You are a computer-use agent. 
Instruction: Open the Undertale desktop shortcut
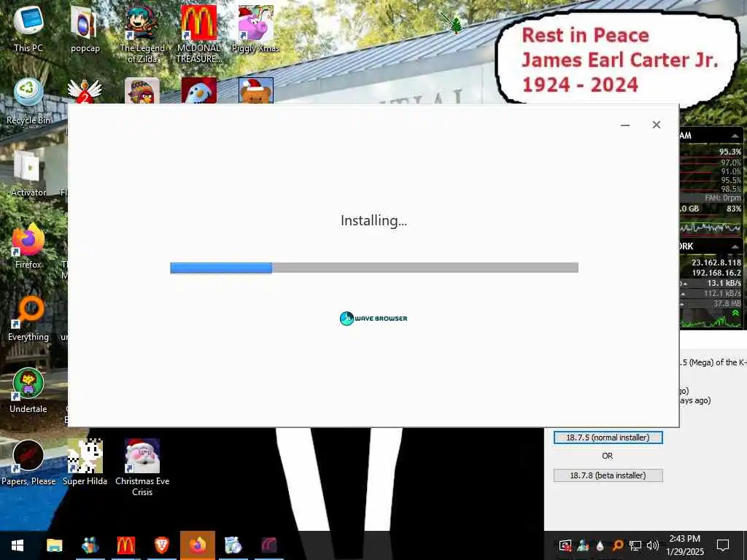click(x=28, y=391)
